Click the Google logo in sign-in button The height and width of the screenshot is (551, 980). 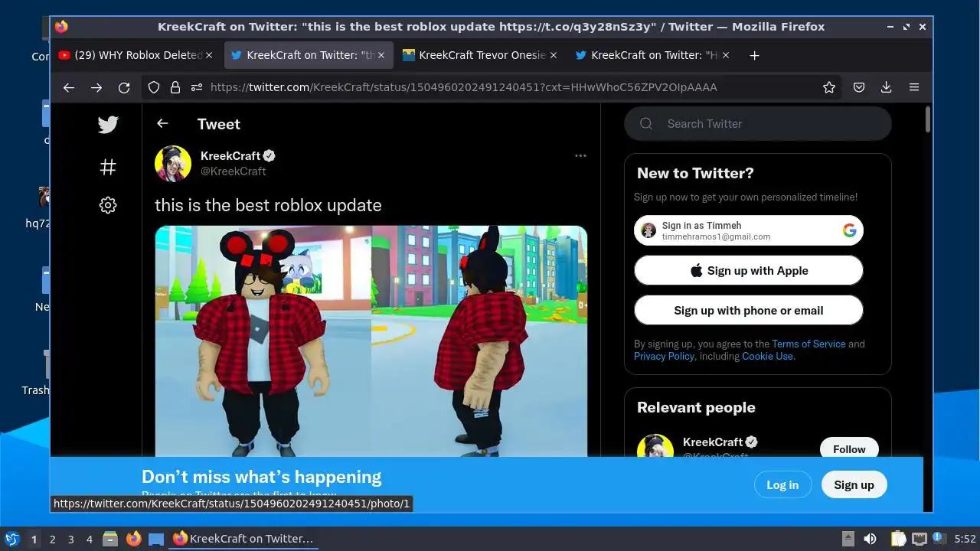[x=849, y=230]
